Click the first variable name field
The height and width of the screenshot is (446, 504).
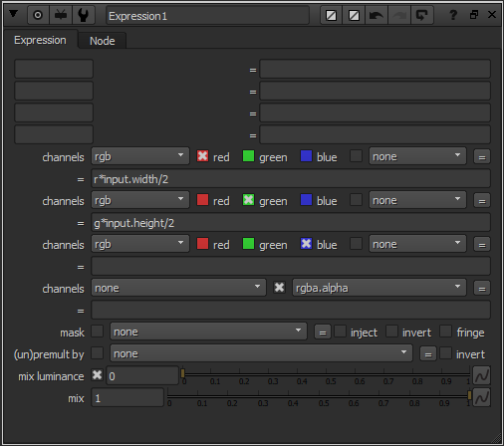[54, 69]
